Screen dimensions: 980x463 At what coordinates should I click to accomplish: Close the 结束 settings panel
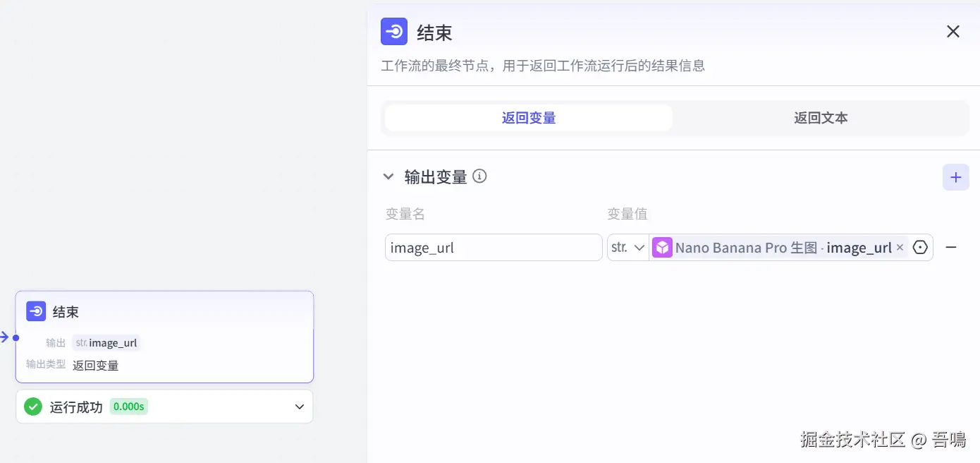953,32
